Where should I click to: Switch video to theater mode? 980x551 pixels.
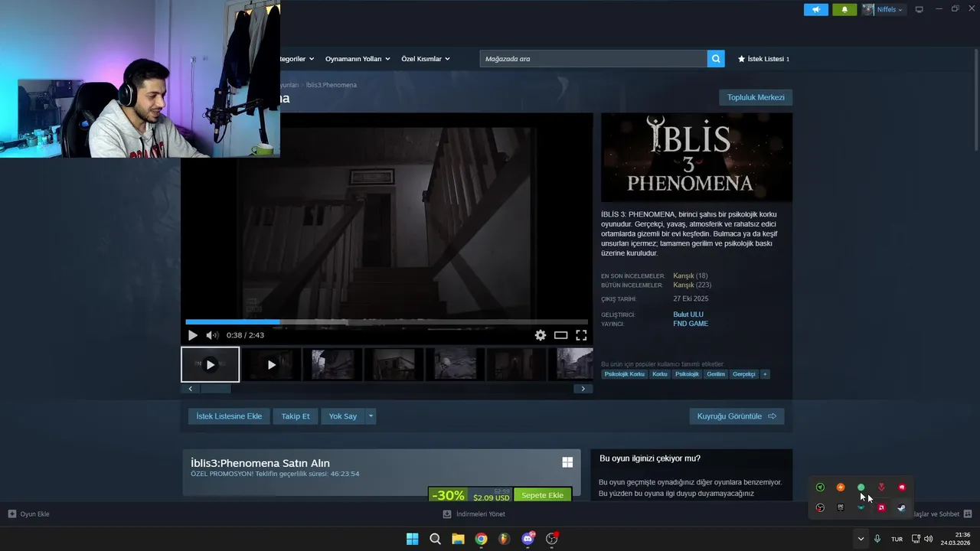pyautogui.click(x=561, y=335)
